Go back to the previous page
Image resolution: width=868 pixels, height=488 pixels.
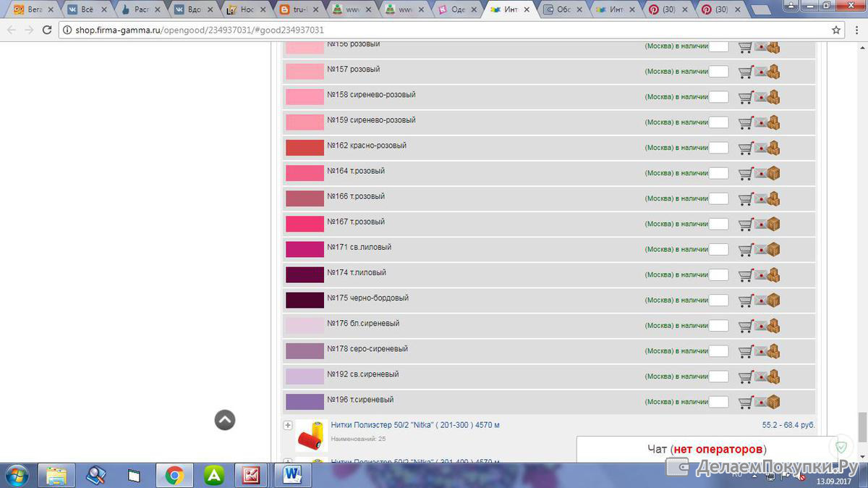tap(11, 30)
